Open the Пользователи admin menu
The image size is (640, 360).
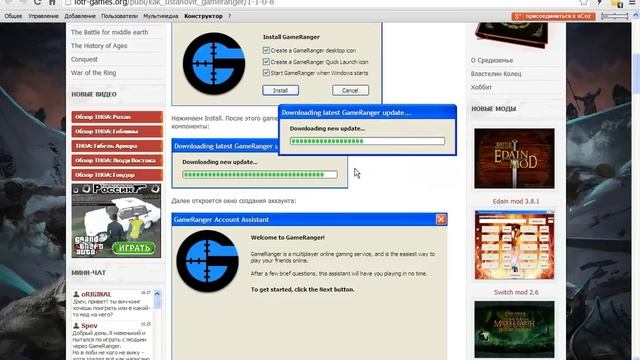(119, 16)
